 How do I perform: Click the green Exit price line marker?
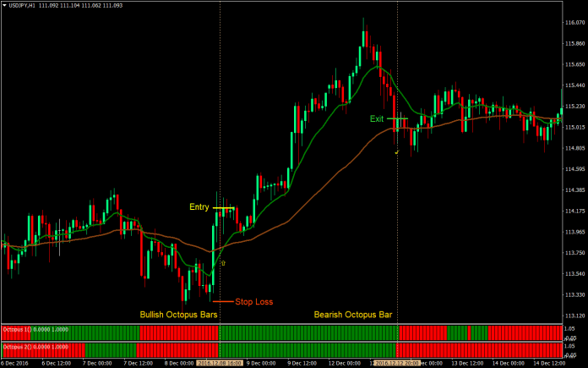click(399, 118)
